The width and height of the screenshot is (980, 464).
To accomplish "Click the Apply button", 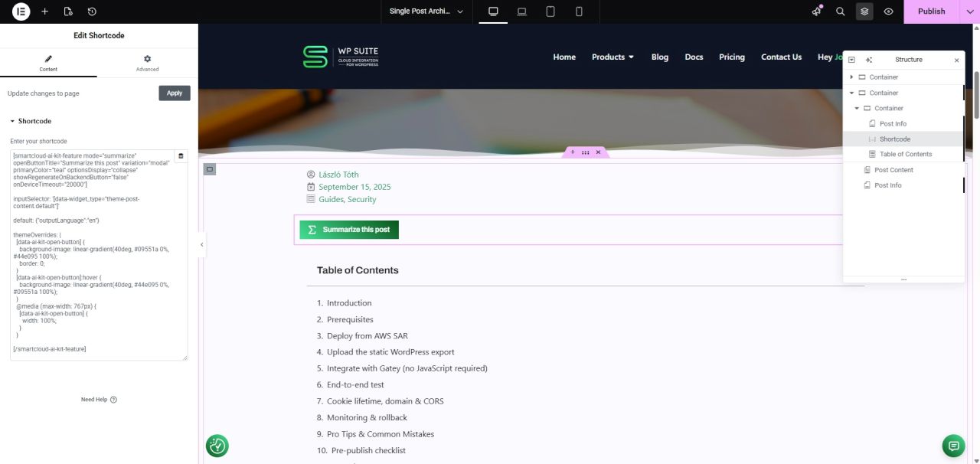I will [x=175, y=93].
